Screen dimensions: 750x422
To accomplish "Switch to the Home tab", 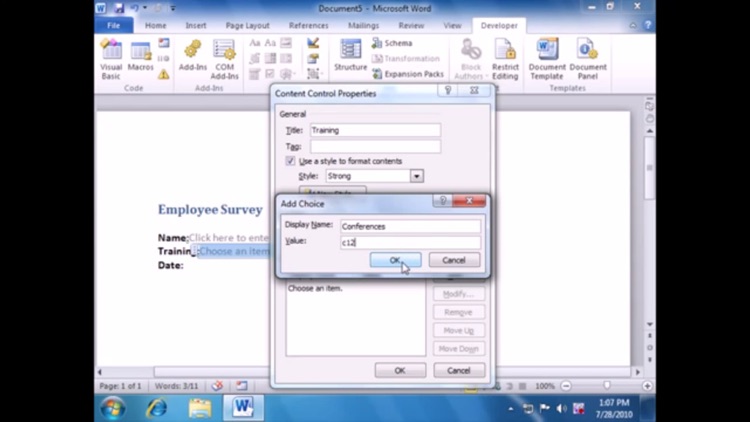I will tap(155, 25).
